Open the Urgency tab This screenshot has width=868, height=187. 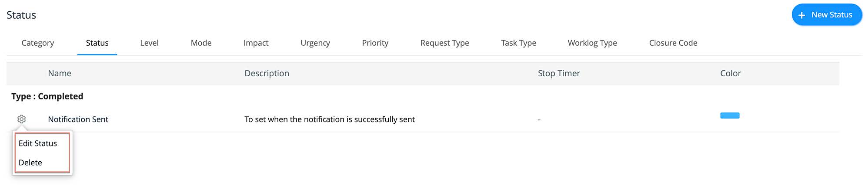pyautogui.click(x=315, y=43)
